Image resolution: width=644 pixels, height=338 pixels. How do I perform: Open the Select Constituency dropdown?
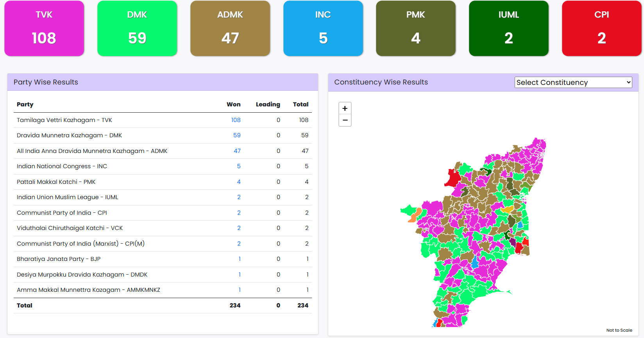(x=573, y=82)
